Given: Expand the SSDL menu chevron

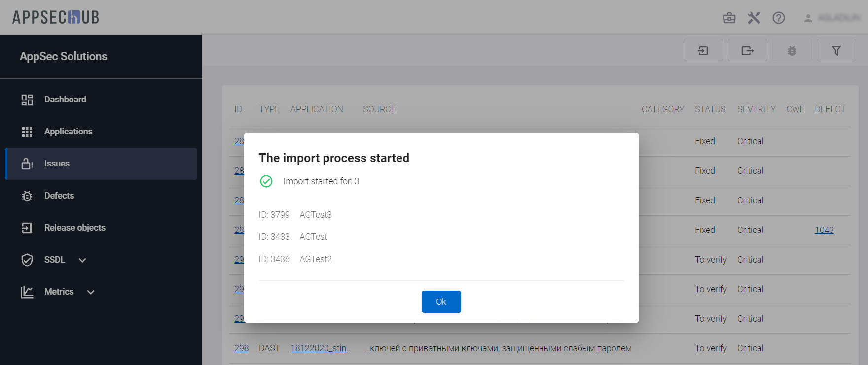Looking at the screenshot, I should [82, 260].
